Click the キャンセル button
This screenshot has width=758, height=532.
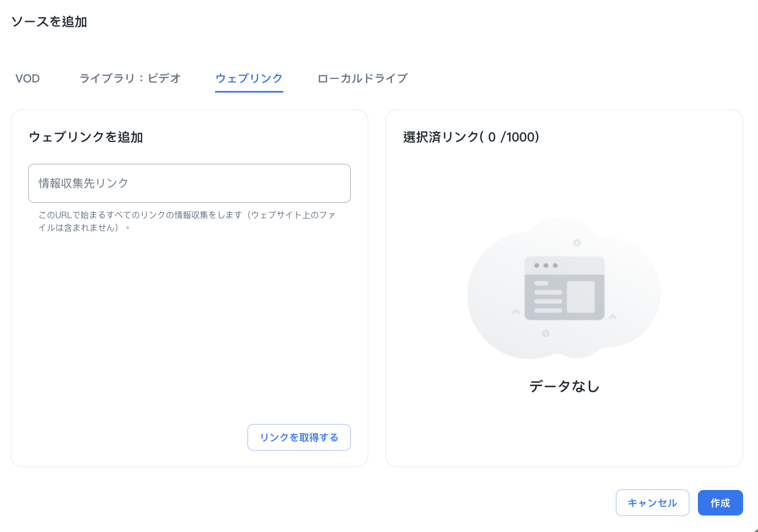(x=652, y=503)
